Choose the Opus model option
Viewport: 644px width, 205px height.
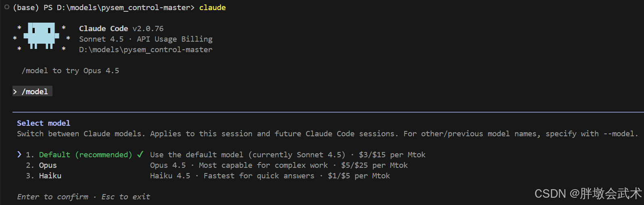point(48,165)
